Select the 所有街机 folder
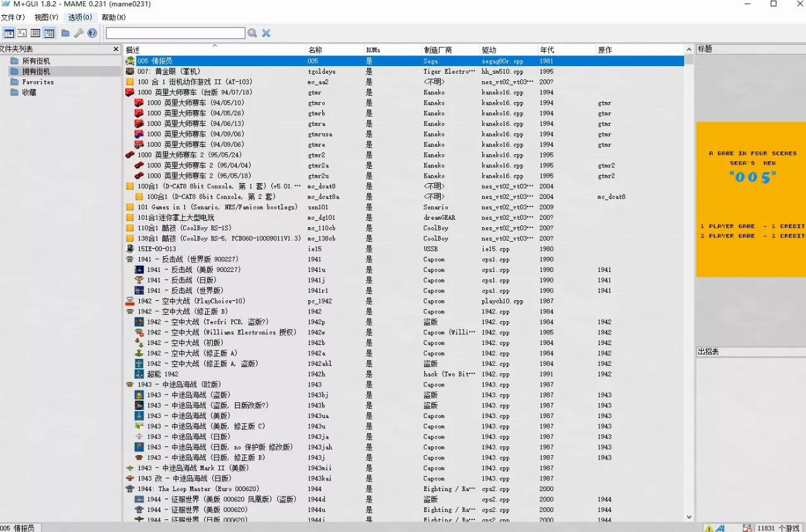 click(x=36, y=61)
